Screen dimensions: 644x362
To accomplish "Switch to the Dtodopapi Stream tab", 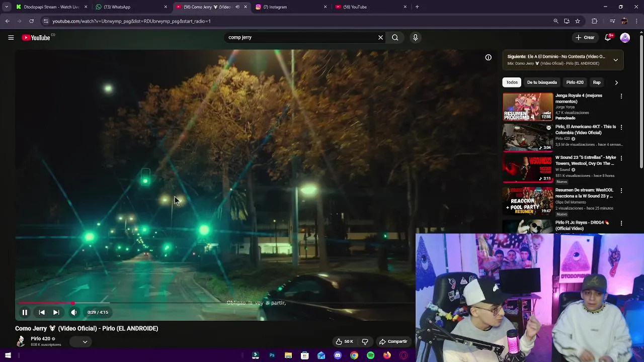I will 51,7.
